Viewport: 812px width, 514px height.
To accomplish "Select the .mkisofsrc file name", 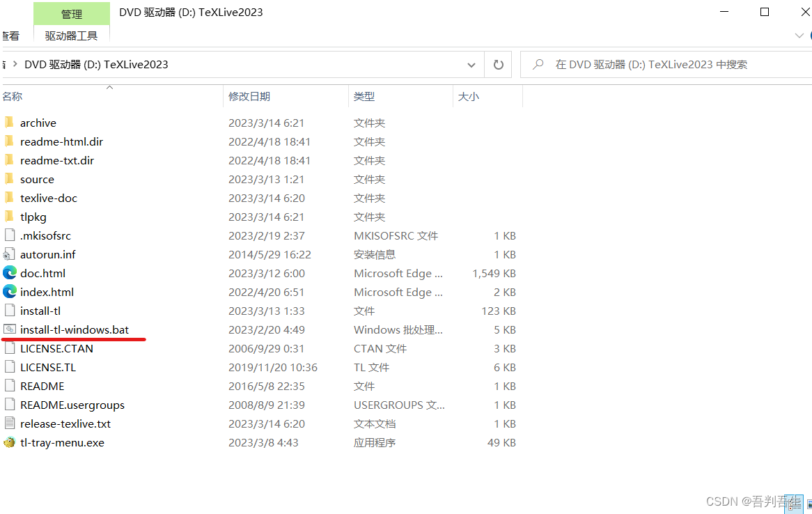I will coord(45,235).
